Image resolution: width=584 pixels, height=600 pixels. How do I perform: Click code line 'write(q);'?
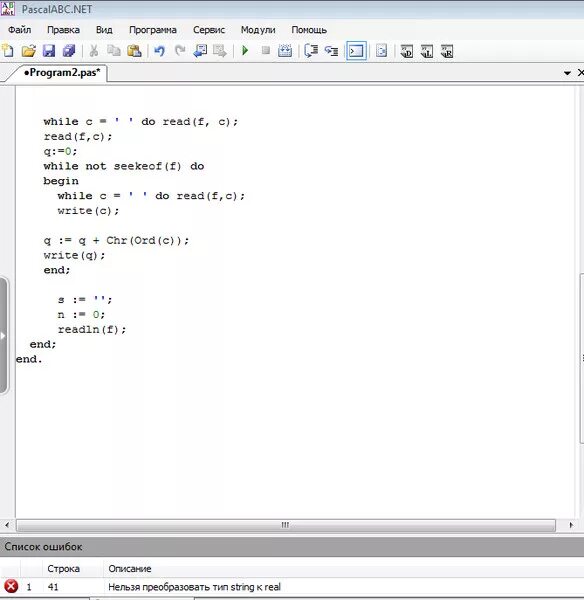(74, 255)
